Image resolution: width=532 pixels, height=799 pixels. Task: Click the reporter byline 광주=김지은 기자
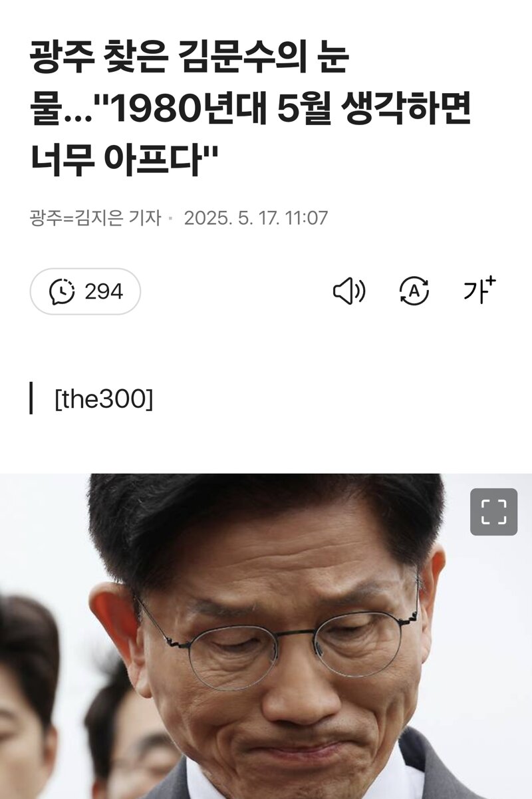pyautogui.click(x=95, y=218)
